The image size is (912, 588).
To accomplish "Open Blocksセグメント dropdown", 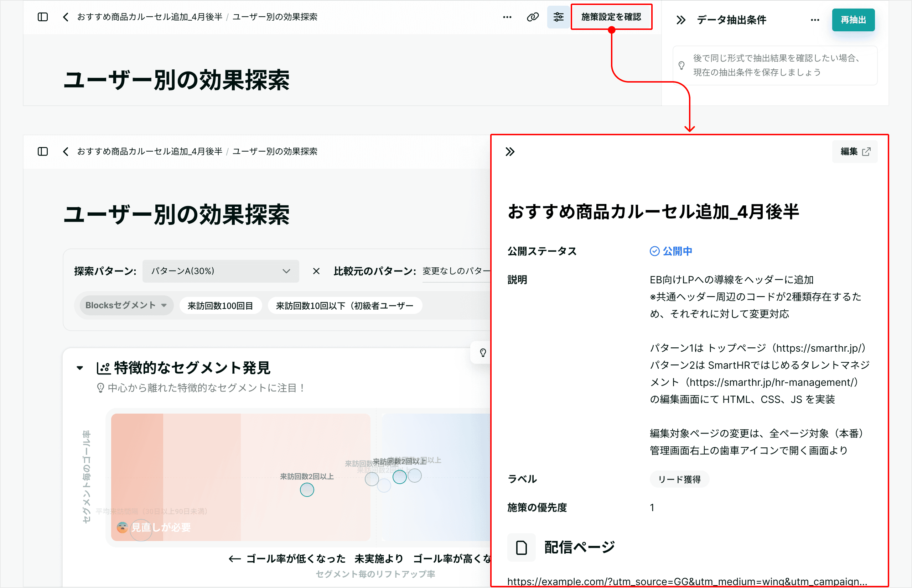I will pyautogui.click(x=126, y=305).
